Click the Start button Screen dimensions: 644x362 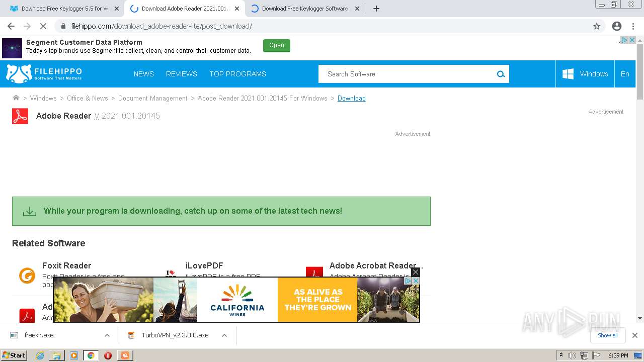14,355
